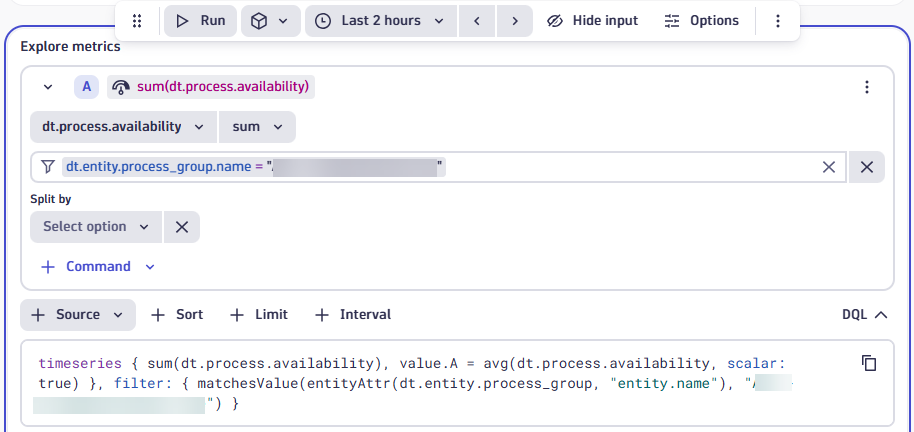Clear the filter field text
This screenshot has width=914, height=432.
click(x=828, y=167)
